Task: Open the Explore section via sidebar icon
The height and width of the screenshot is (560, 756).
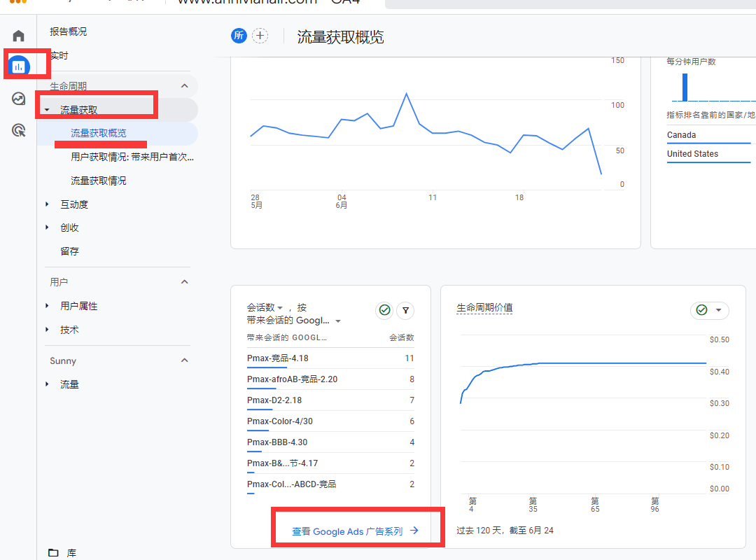Action: [x=18, y=99]
